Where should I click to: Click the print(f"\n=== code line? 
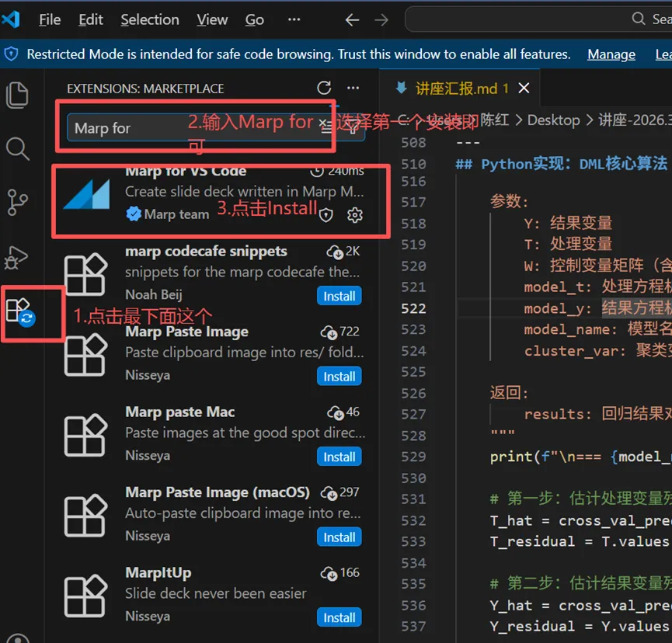(580, 457)
